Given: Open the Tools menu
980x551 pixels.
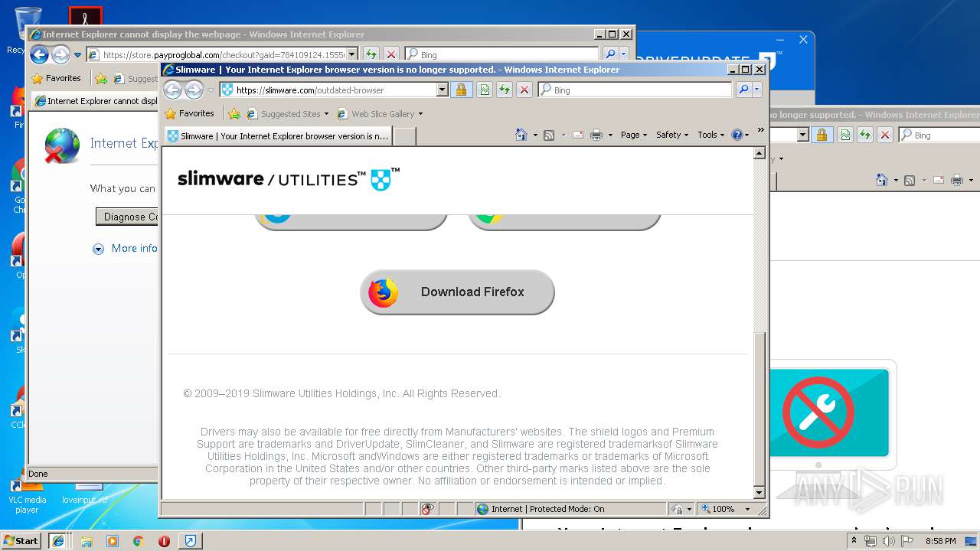Looking at the screenshot, I should coord(710,135).
